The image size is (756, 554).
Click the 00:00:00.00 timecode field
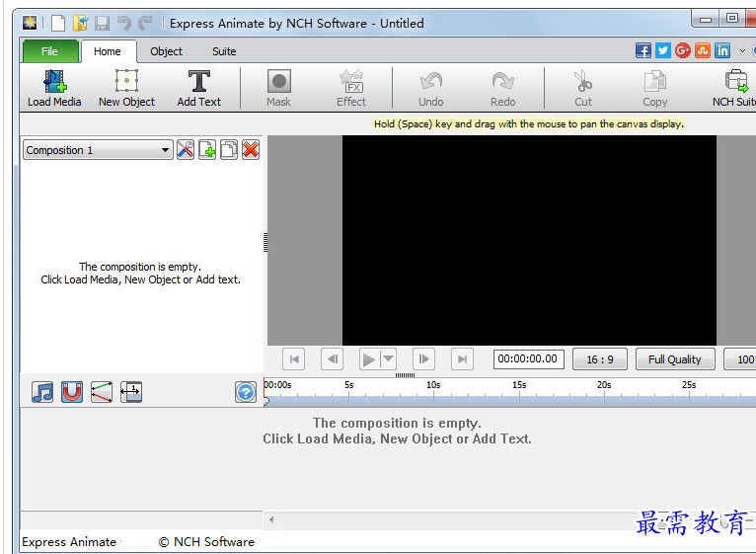[x=528, y=359]
